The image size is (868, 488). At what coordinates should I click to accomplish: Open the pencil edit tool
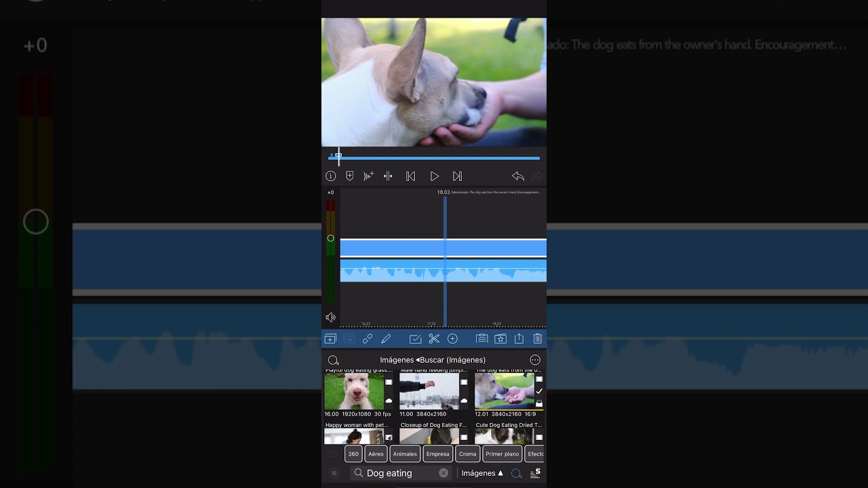tap(387, 339)
